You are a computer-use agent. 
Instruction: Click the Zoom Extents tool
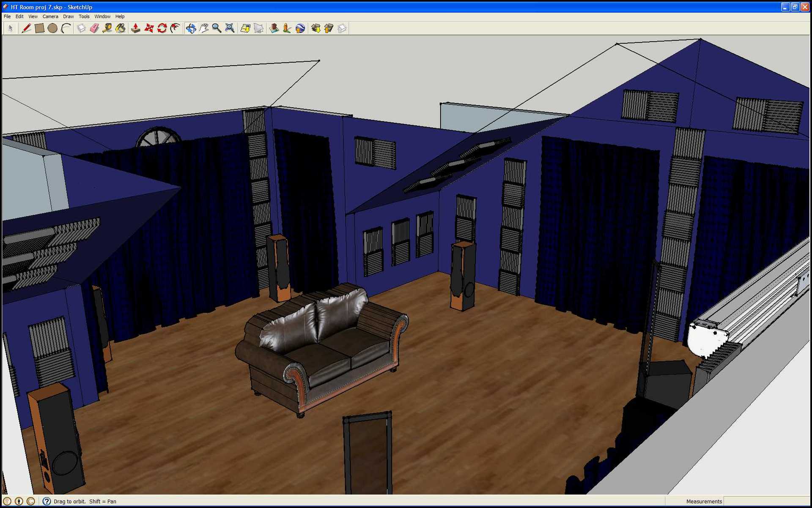230,28
